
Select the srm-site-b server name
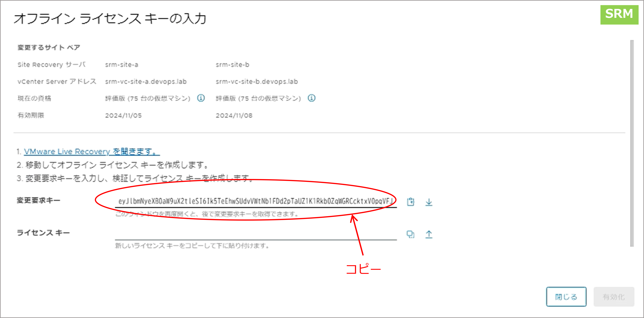pyautogui.click(x=232, y=65)
